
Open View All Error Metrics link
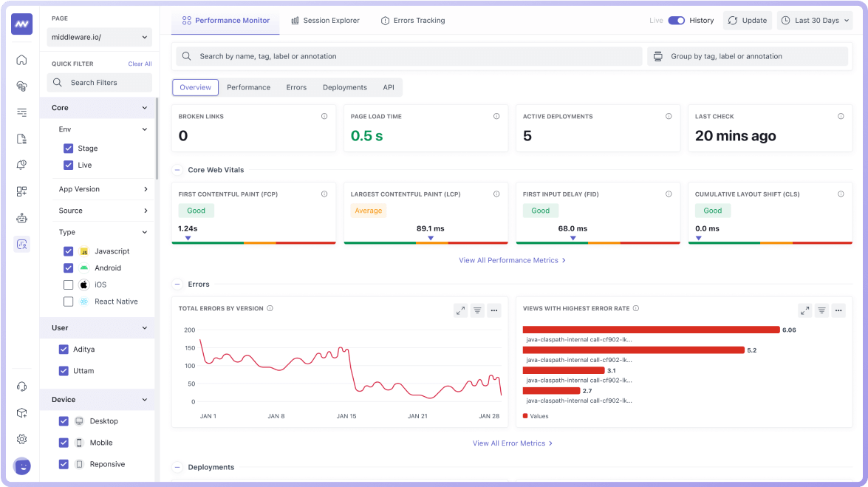click(512, 443)
